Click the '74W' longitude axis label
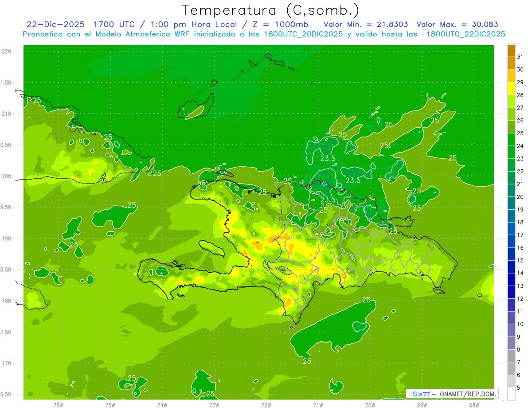Viewport: 532px width, 411px height. [162, 405]
